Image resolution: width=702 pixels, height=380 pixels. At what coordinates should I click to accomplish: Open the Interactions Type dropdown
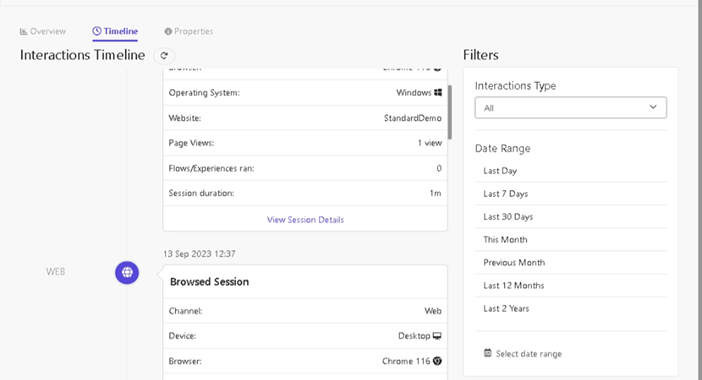pos(570,107)
